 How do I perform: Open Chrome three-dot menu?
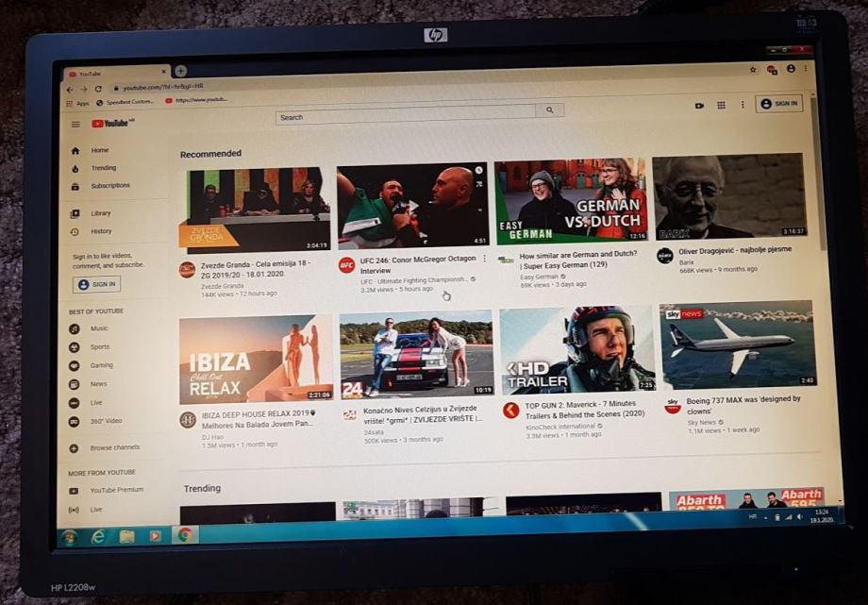[806, 68]
